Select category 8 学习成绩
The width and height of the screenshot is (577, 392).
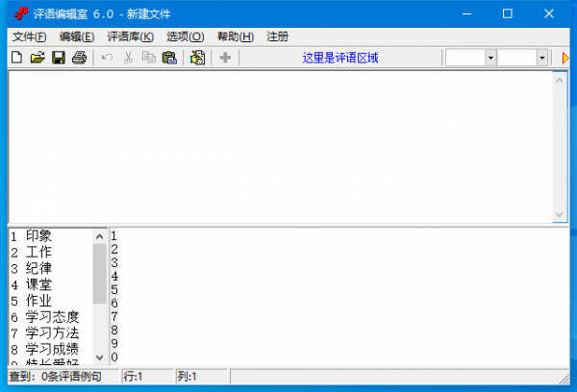pos(51,350)
